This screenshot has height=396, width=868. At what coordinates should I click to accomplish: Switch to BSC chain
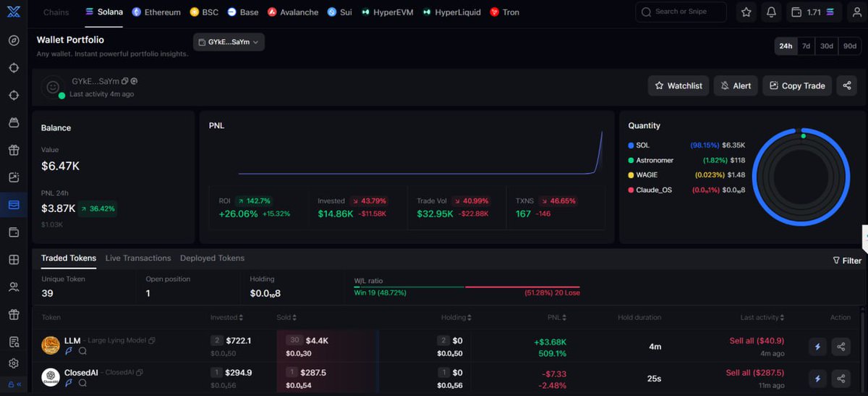204,12
